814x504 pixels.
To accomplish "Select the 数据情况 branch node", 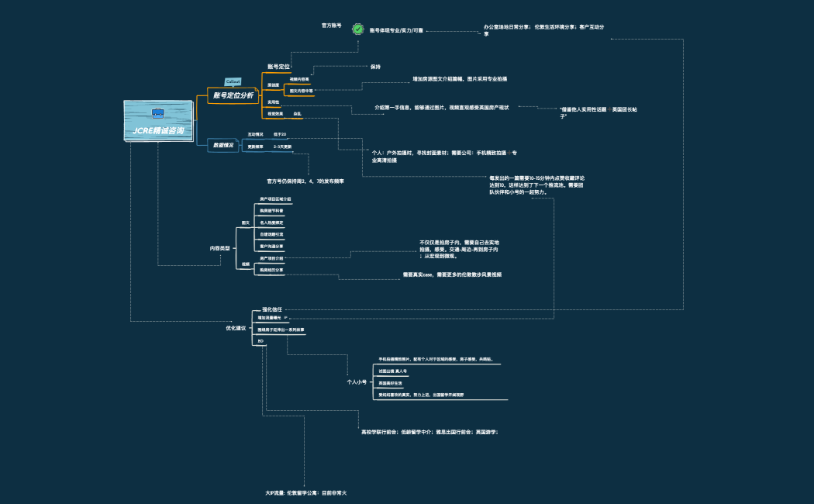I will coord(223,144).
